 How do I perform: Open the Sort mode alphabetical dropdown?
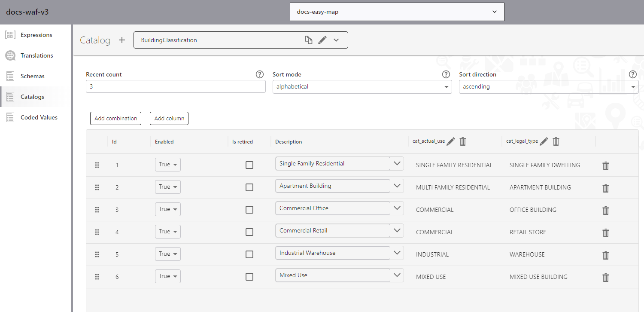(362, 87)
